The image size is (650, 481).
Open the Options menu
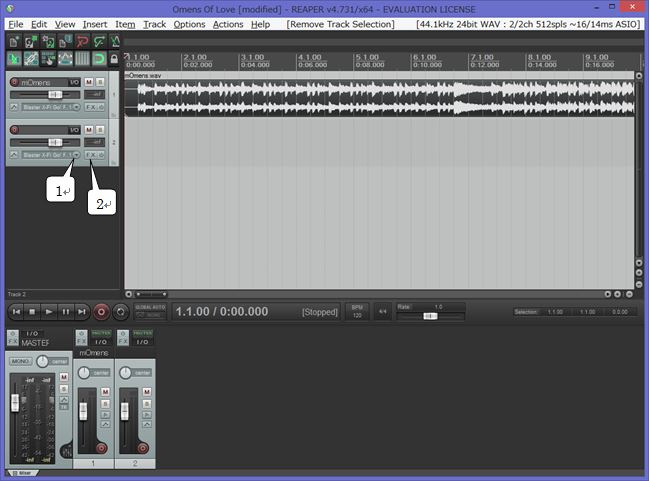pyautogui.click(x=189, y=23)
